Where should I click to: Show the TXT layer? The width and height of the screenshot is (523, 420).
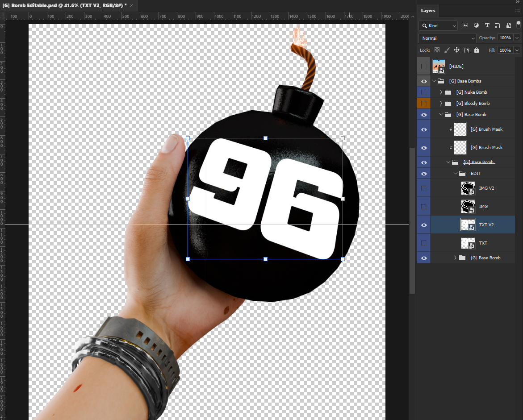click(423, 243)
